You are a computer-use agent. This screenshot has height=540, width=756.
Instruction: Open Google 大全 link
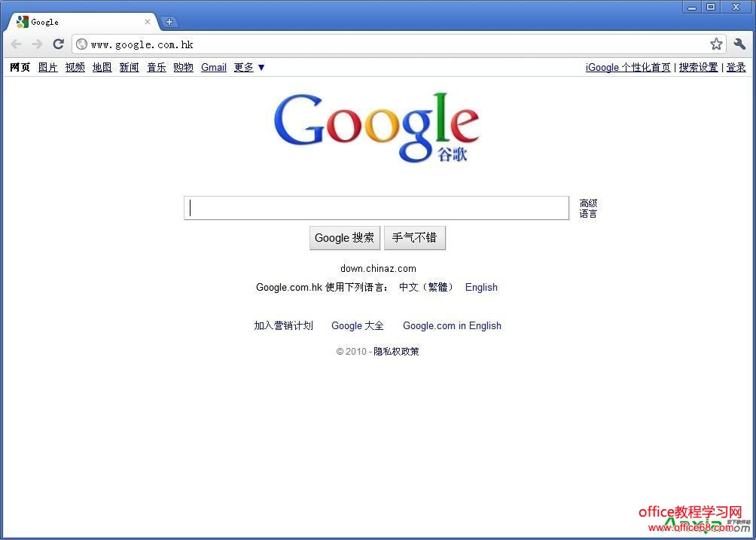(x=357, y=326)
